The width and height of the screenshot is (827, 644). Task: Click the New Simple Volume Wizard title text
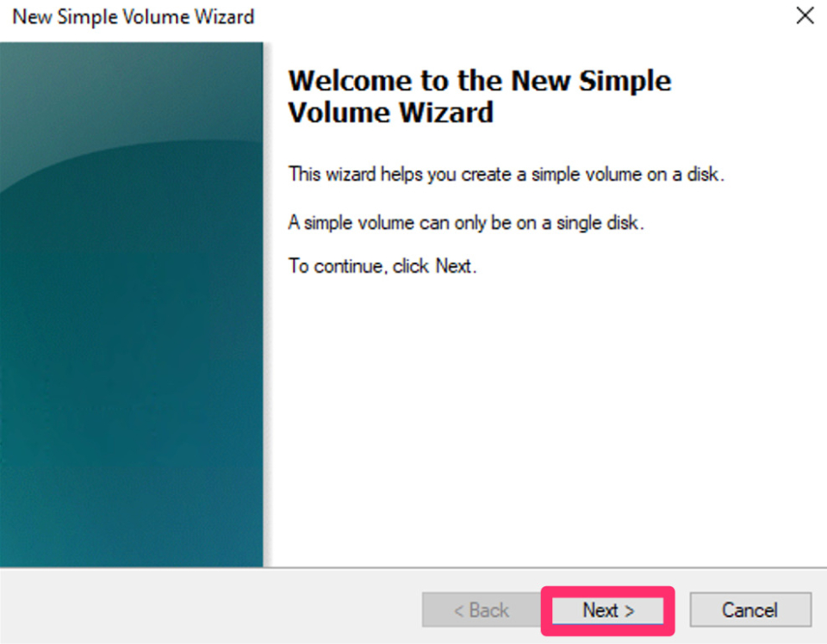134,17
